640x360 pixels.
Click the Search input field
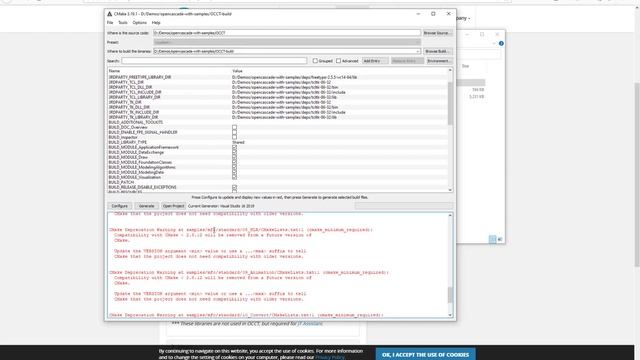point(214,61)
